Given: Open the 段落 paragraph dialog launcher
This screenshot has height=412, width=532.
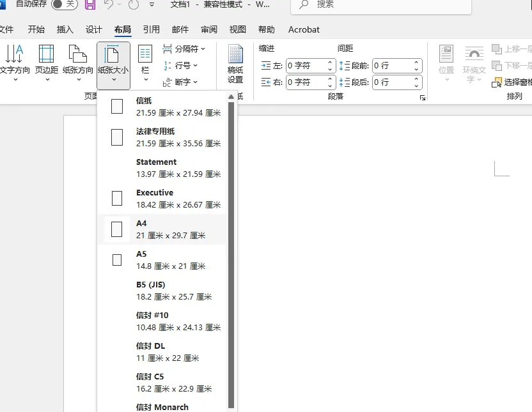Looking at the screenshot, I should click(423, 96).
